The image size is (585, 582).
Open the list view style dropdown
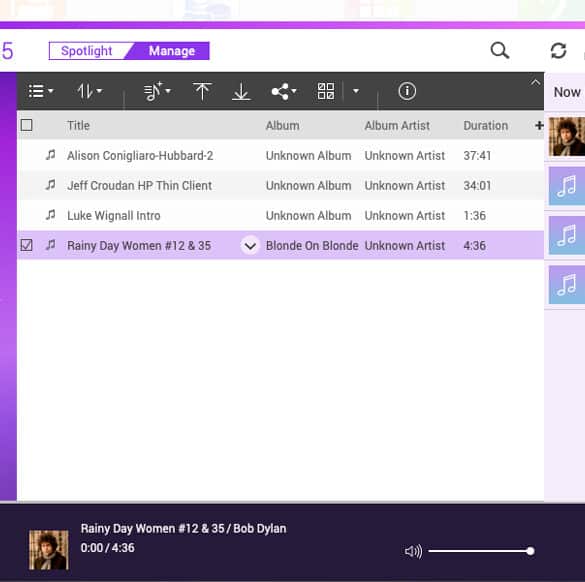click(x=41, y=91)
